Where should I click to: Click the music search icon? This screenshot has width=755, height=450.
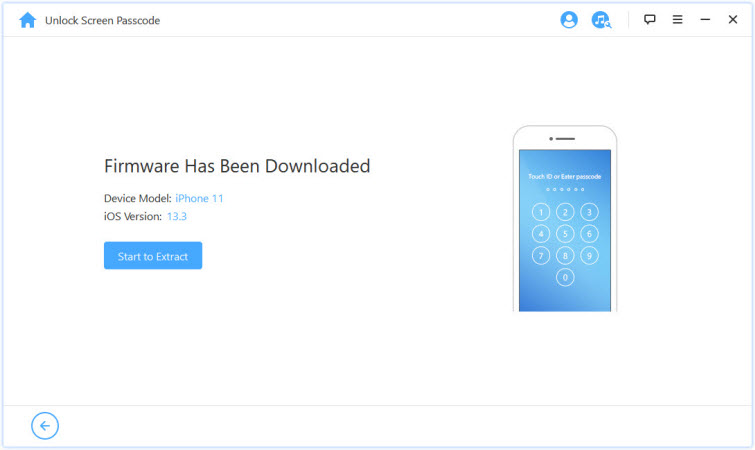[600, 20]
